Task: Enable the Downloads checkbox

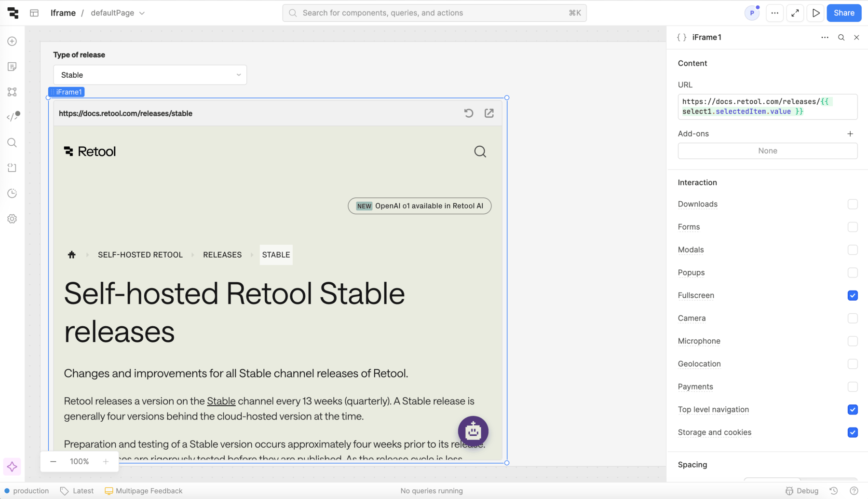Action: point(853,204)
